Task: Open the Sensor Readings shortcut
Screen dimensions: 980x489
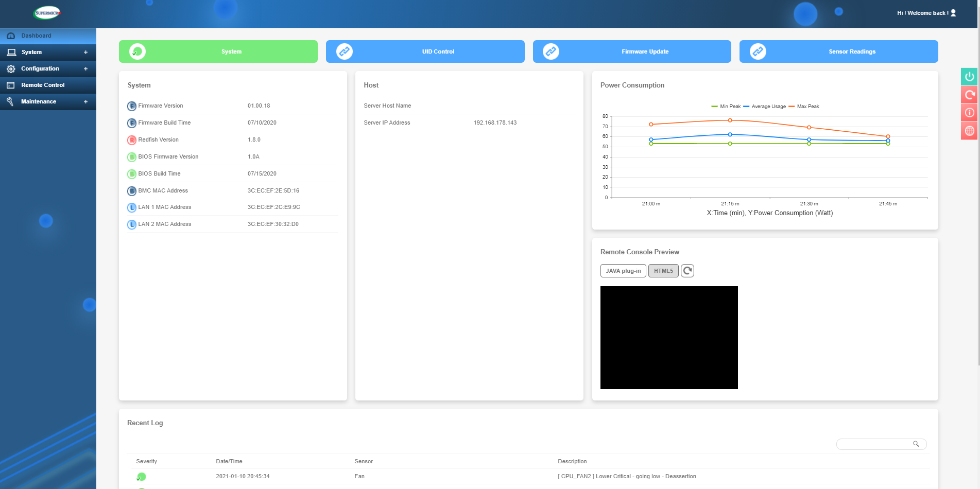Action: click(838, 51)
